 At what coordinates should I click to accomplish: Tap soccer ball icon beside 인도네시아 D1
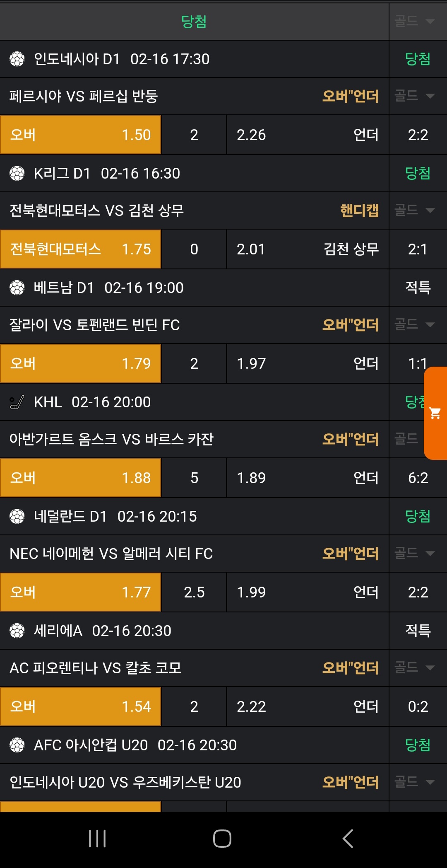tap(17, 59)
